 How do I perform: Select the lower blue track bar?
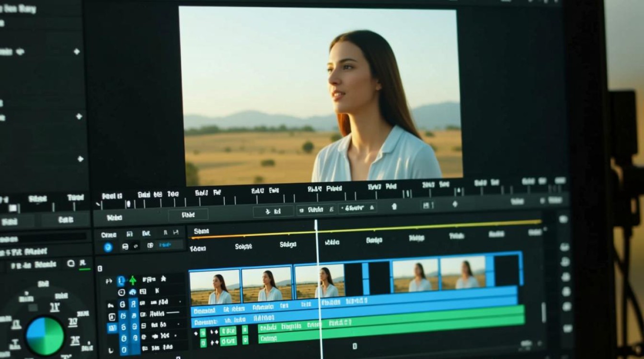click(354, 311)
